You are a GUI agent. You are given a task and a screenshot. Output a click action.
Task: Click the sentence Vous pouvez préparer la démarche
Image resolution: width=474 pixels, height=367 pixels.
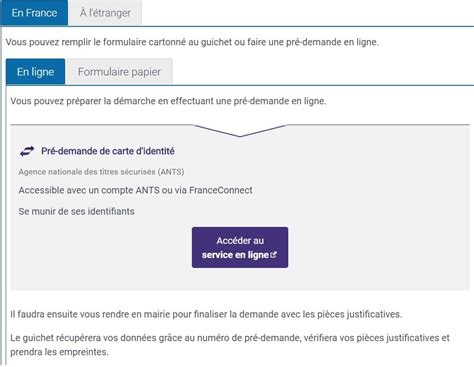coord(168,101)
